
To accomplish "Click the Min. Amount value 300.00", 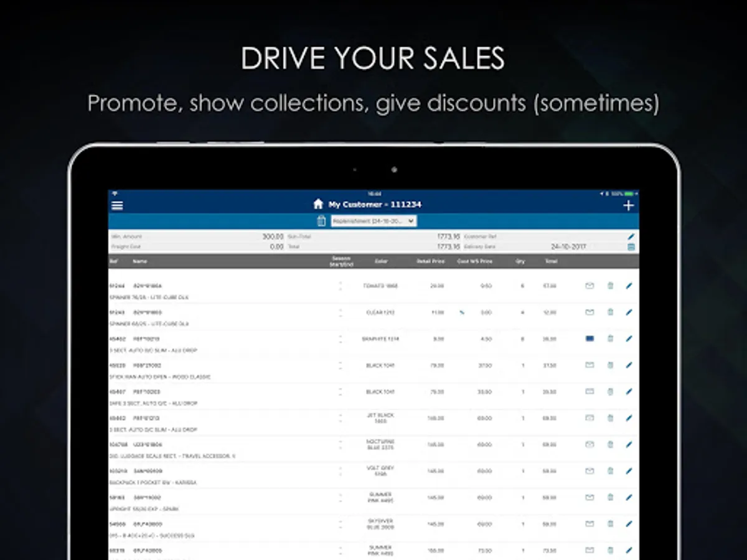I will [272, 237].
